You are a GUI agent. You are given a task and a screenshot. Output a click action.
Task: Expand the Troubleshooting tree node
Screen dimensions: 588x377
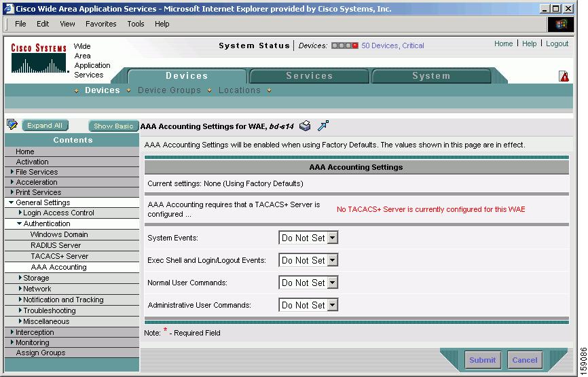click(x=20, y=310)
